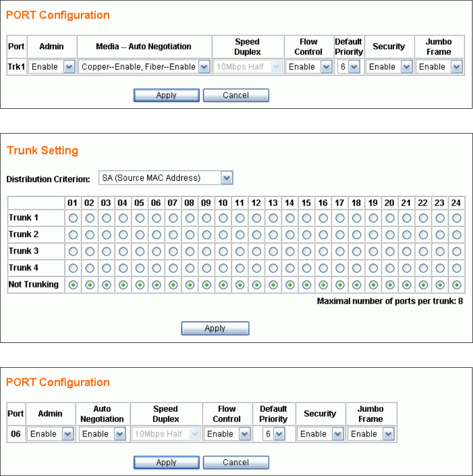Click 'Maximal number of ports per trunk: 8' text
This screenshot has width=473, height=476.
[390, 301]
